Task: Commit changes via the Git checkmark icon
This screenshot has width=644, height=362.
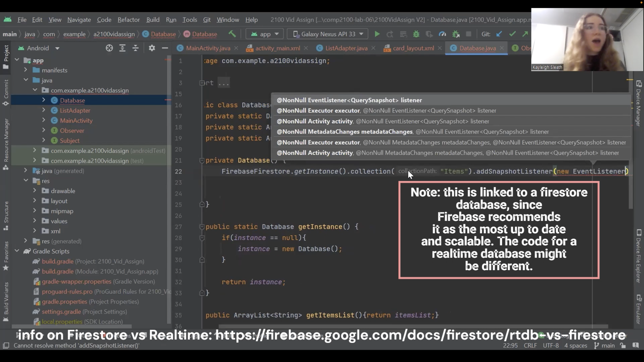Action: pyautogui.click(x=513, y=34)
